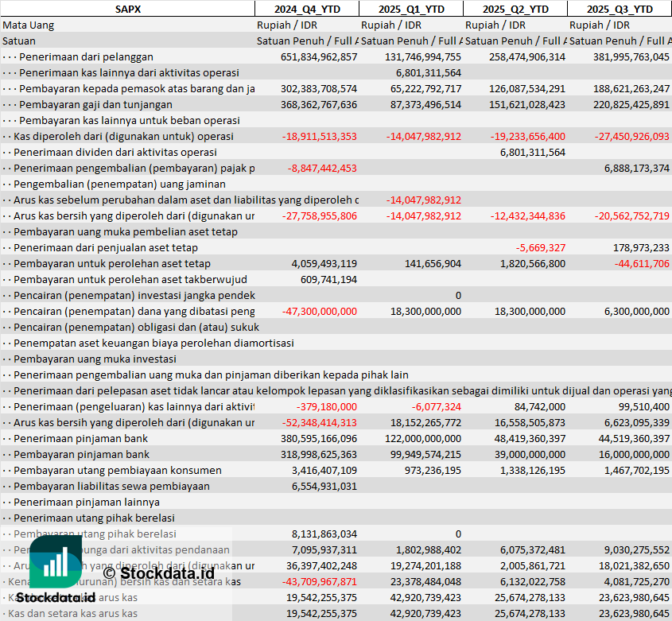Click the Stockdata.id bar chart logo
Viewport: 672px width, 621px height.
[55, 562]
